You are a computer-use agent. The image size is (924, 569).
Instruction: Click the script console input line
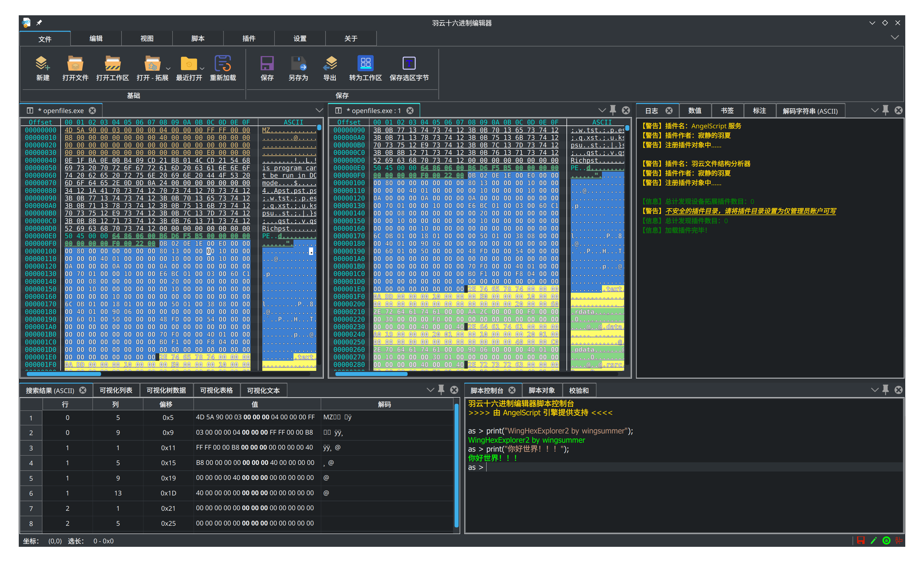[x=684, y=467]
